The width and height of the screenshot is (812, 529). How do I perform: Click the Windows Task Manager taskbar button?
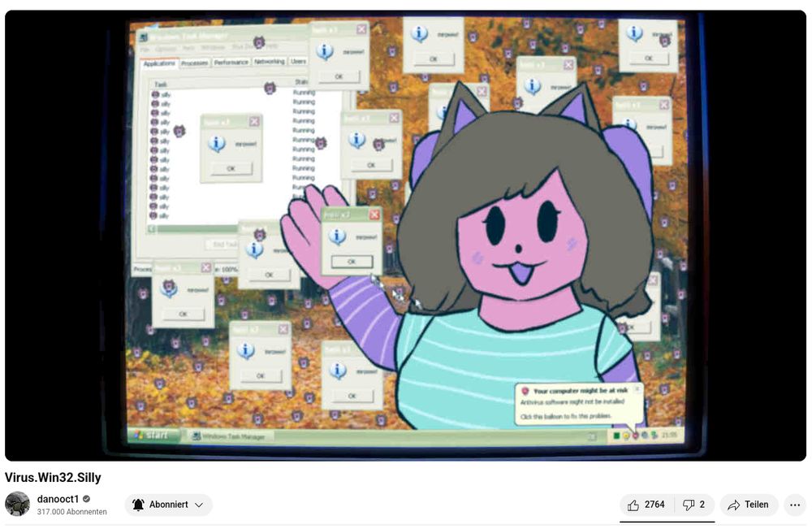(230, 436)
